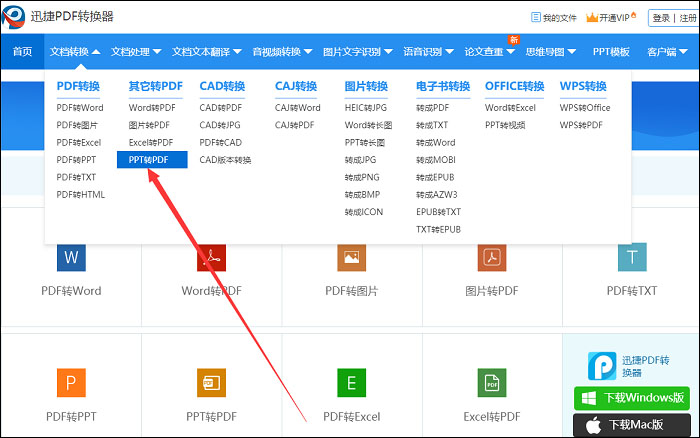Choose HEIC转JPG menu entry
Screen dimensions: 700x438
[366, 108]
